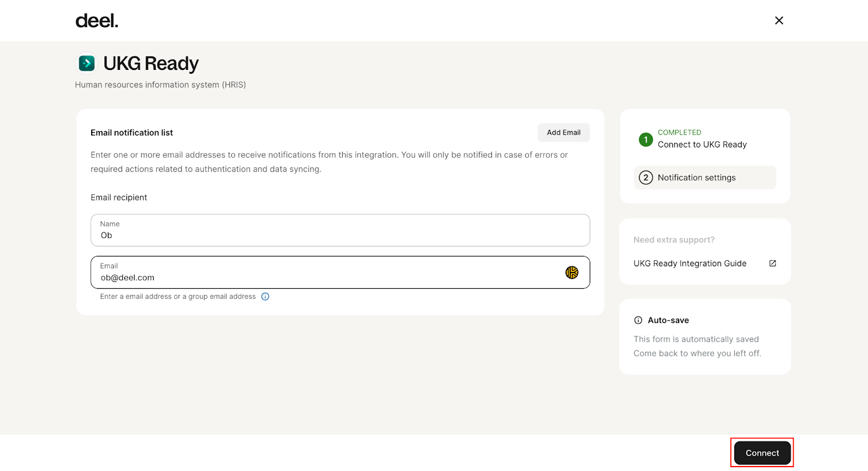The image size is (868, 471).
Task: Open UKG Ready Integration Guide link
Action: (690, 263)
